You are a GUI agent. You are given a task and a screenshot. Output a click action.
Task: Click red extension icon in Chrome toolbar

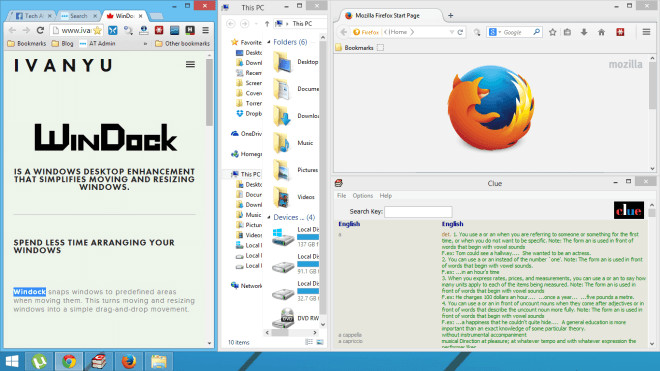159,30
